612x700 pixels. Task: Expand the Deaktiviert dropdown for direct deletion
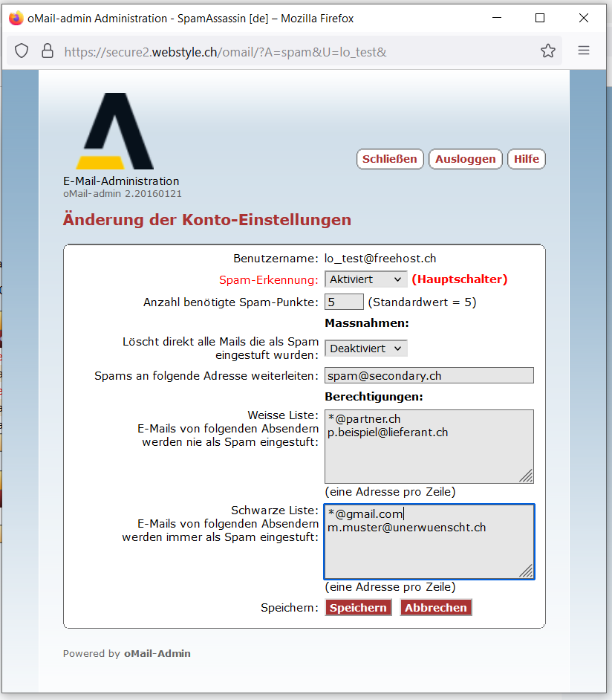pos(365,349)
